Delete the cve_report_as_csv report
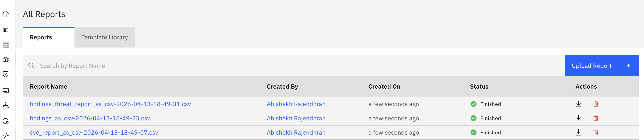Screen dimensions: 644x140 (x=596, y=132)
